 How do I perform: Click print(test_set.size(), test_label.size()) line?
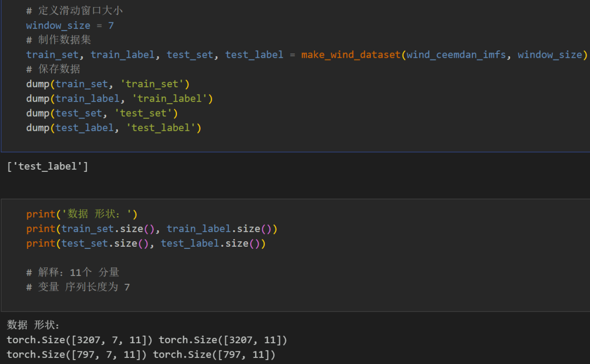pos(146,243)
